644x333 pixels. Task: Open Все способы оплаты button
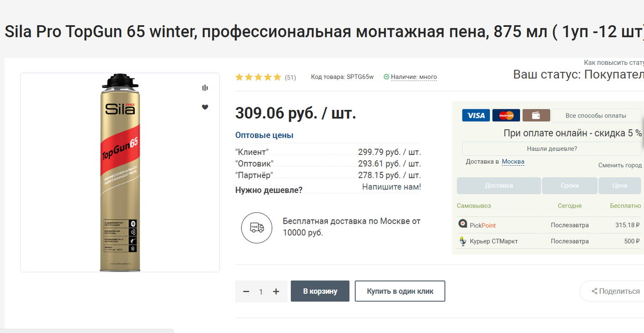596,115
